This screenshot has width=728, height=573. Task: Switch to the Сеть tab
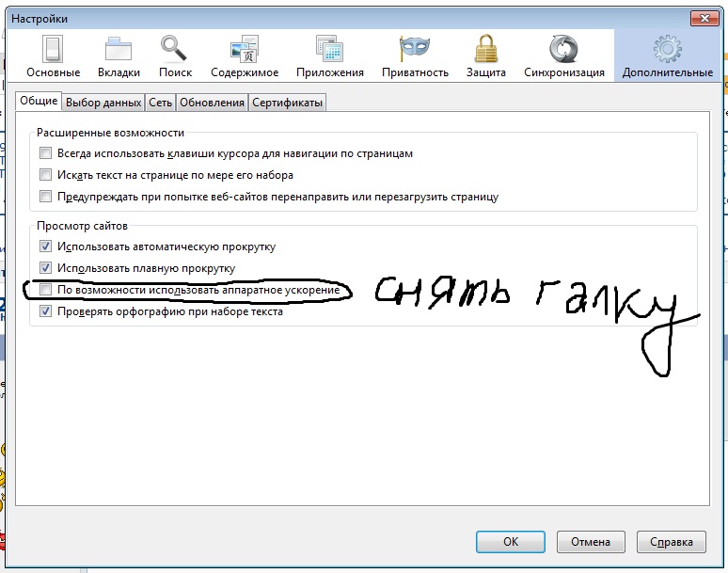pos(160,103)
